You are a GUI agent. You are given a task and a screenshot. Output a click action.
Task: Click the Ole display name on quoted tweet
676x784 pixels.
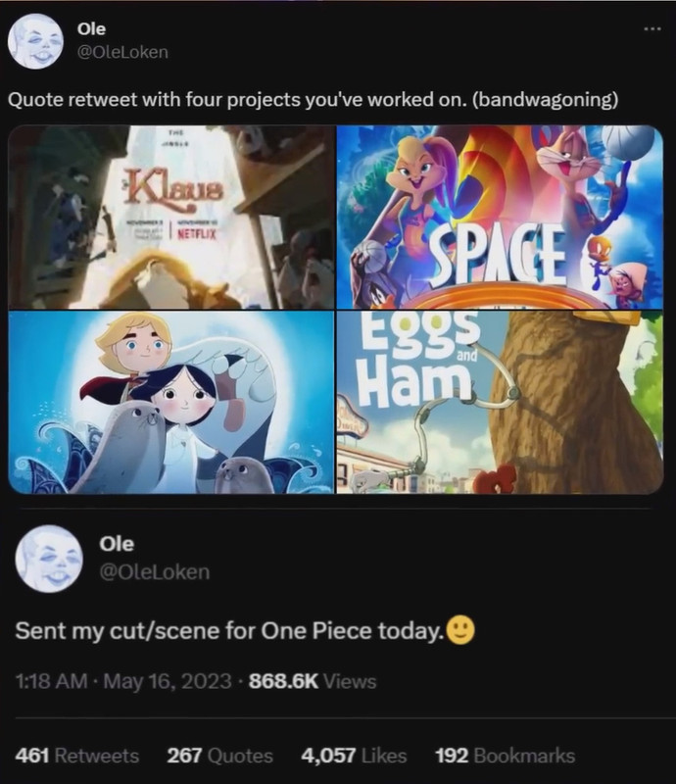[x=91, y=28]
